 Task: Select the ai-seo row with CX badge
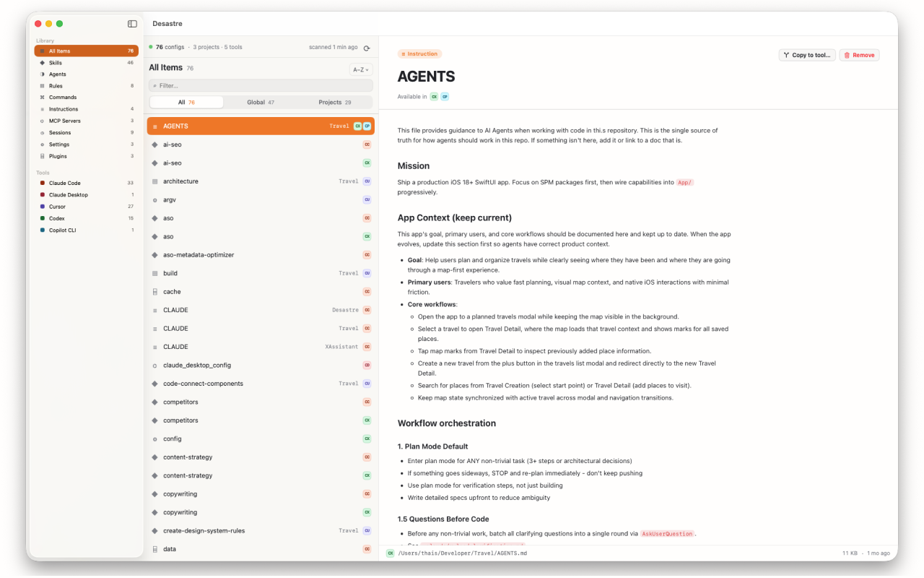click(261, 163)
